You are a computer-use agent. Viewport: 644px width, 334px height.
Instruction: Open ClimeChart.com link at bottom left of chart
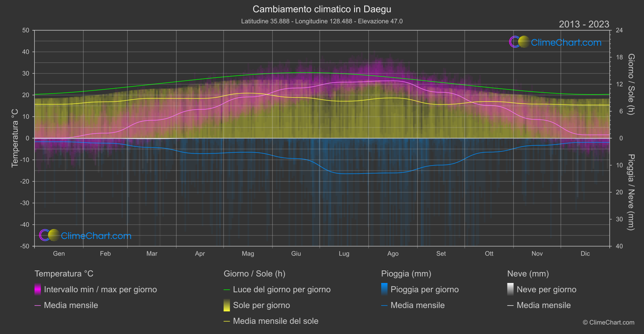tap(96, 236)
